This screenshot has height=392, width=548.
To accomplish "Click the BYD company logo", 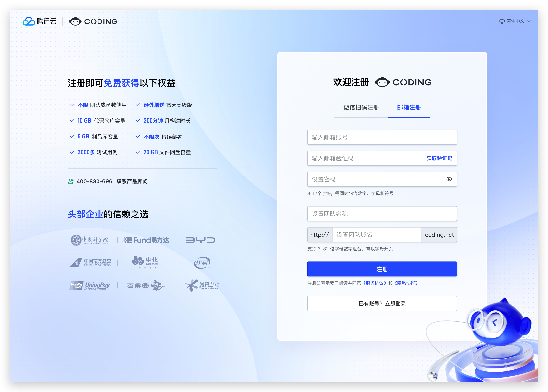I will pos(201,240).
